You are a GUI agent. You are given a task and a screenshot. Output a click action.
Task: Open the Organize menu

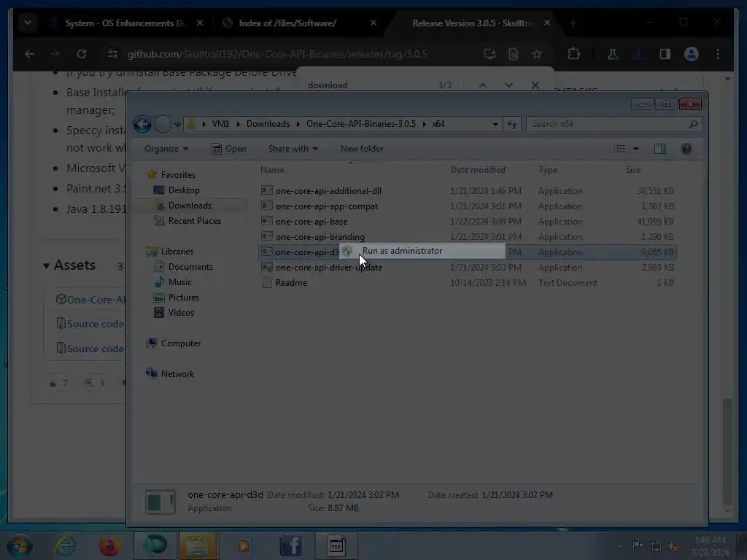(166, 149)
